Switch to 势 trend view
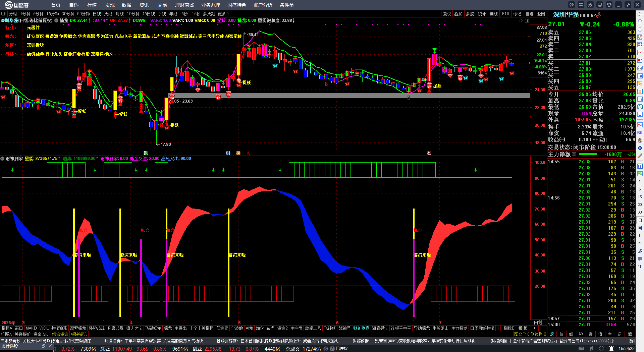The width and height of the screenshot is (644, 352). click(581, 334)
